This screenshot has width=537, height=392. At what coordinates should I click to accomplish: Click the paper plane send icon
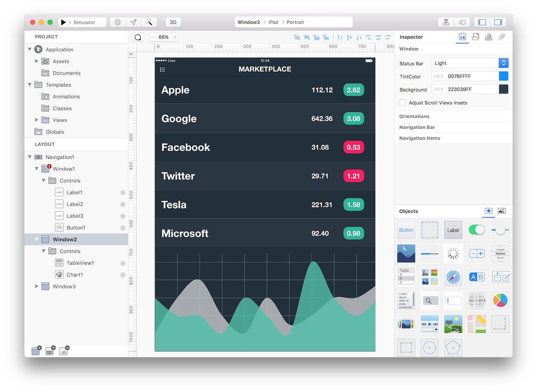133,22
